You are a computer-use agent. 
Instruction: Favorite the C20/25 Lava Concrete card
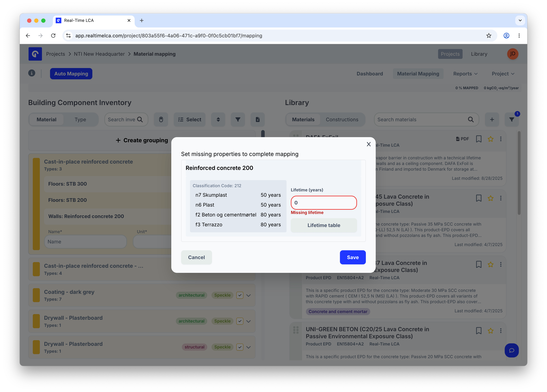(490, 331)
